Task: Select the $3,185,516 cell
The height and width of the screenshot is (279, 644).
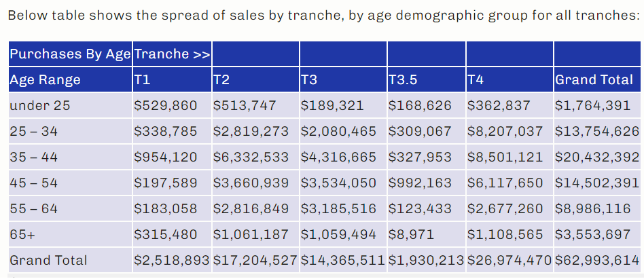Action: (343, 208)
